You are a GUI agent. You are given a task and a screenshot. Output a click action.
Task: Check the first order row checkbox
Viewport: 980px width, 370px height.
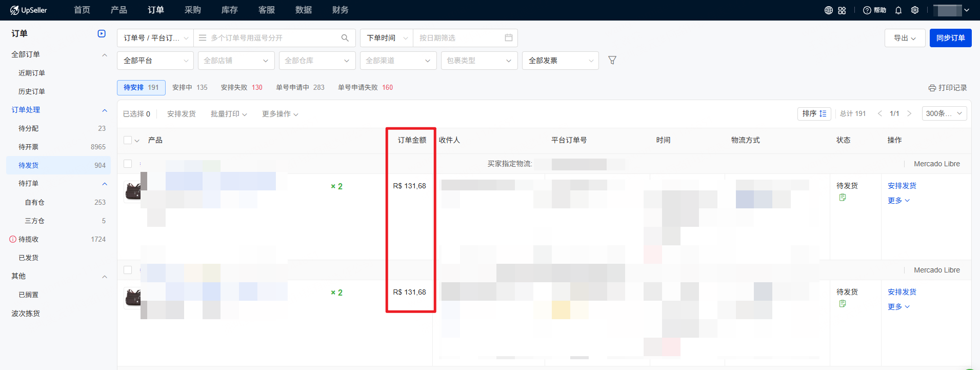[x=128, y=164]
